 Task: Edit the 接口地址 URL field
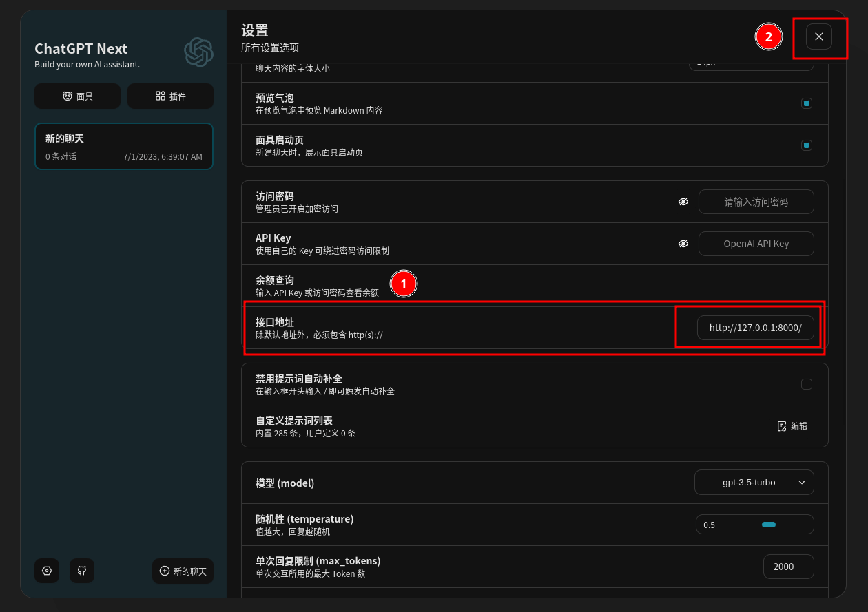click(756, 328)
